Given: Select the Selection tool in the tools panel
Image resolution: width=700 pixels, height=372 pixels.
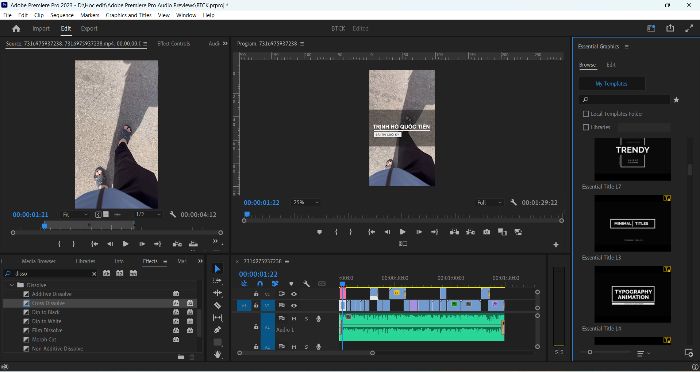Looking at the screenshot, I should click(x=217, y=269).
